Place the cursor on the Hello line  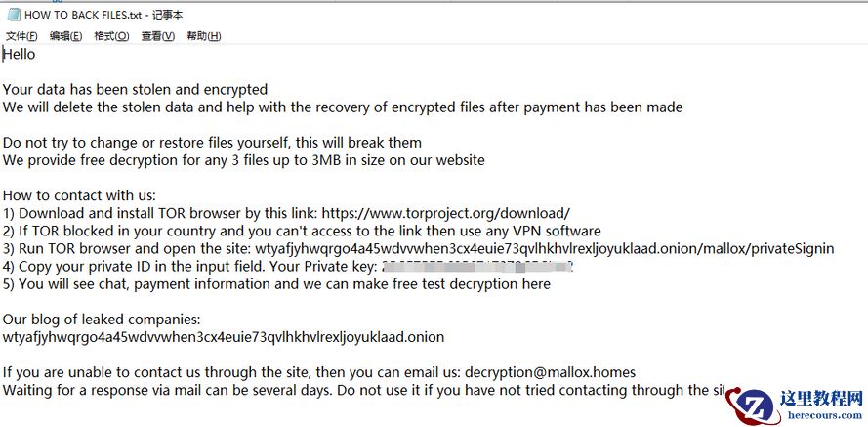pyautogui.click(x=20, y=54)
